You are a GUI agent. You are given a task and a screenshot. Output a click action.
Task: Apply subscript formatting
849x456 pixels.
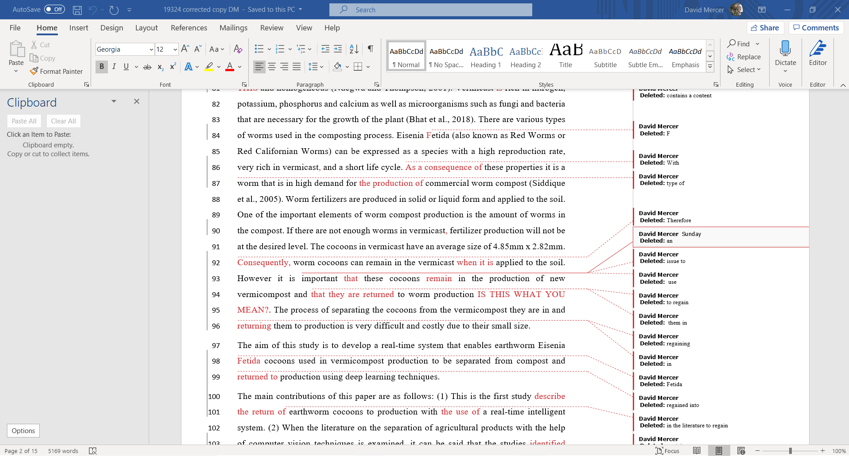tap(160, 67)
